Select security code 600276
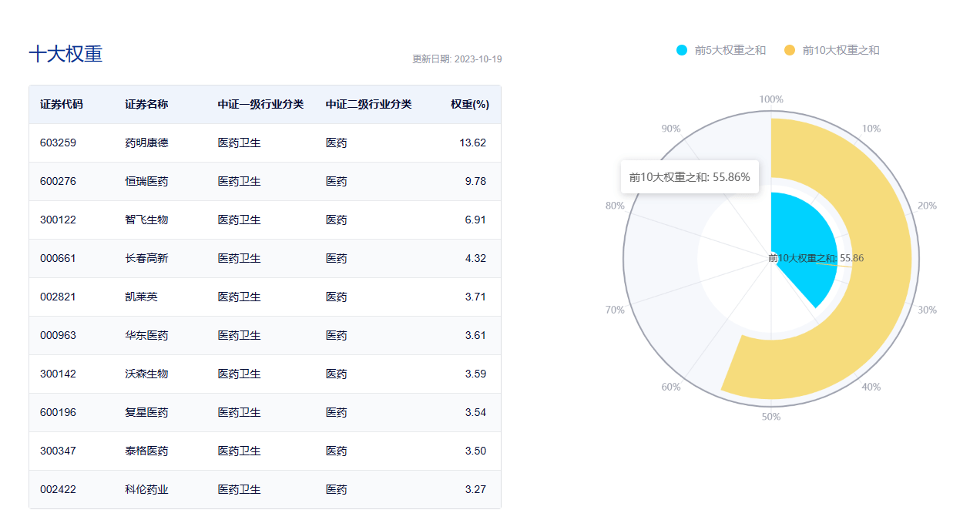This screenshot has width=980, height=530. pos(59,182)
